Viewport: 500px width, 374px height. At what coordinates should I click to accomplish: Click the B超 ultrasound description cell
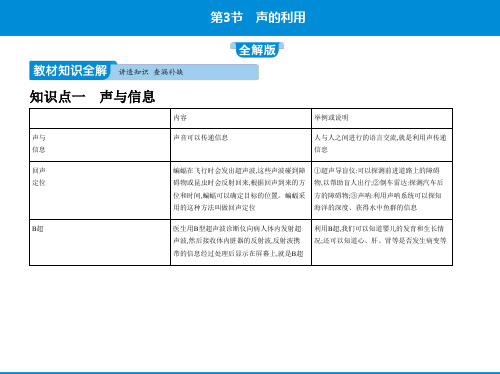[x=241, y=242]
